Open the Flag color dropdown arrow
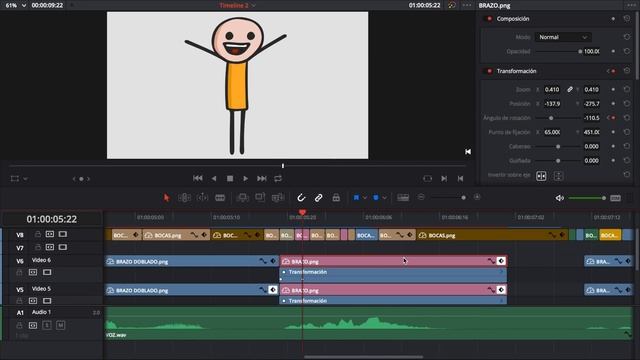The height and width of the screenshot is (360, 640). [364, 198]
